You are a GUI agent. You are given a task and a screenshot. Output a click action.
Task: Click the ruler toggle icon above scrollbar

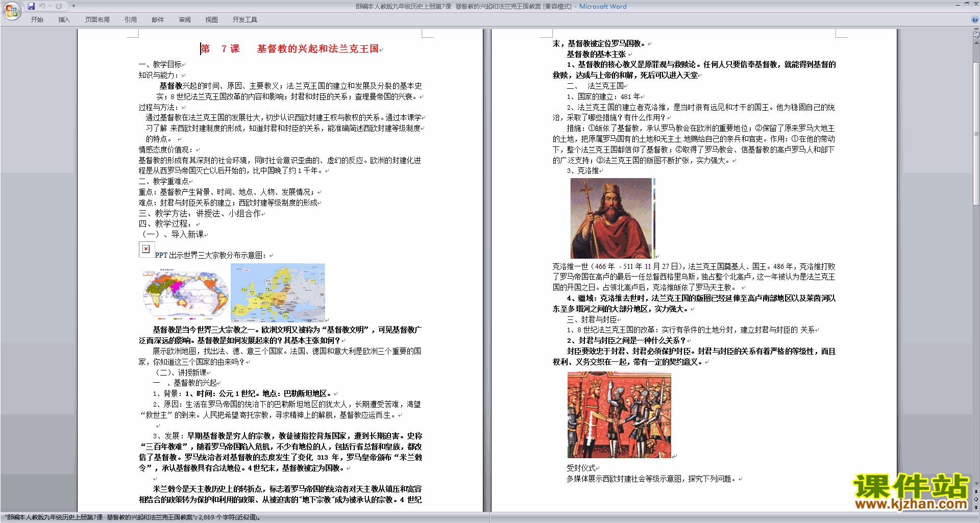[x=976, y=35]
